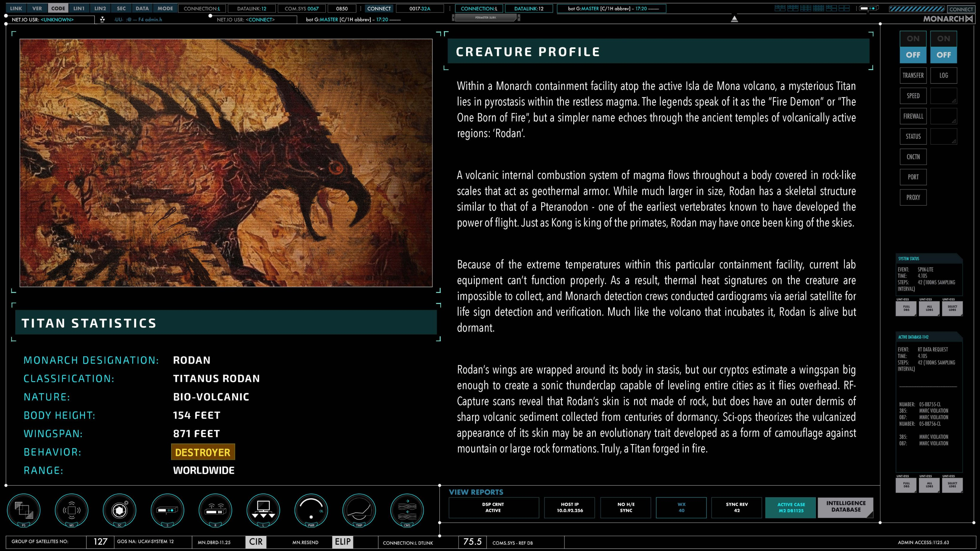Switch the right toggle to ON
The width and height of the screenshot is (980, 551).
944,39
